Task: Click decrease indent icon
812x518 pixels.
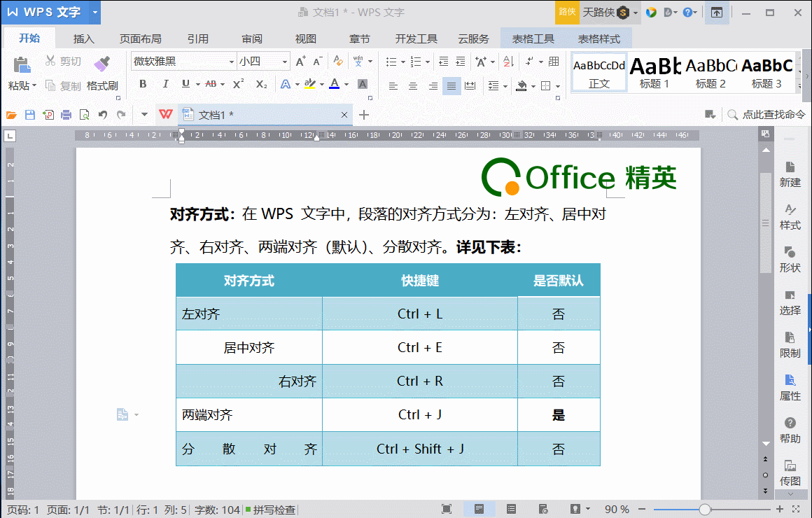Action: [x=444, y=62]
